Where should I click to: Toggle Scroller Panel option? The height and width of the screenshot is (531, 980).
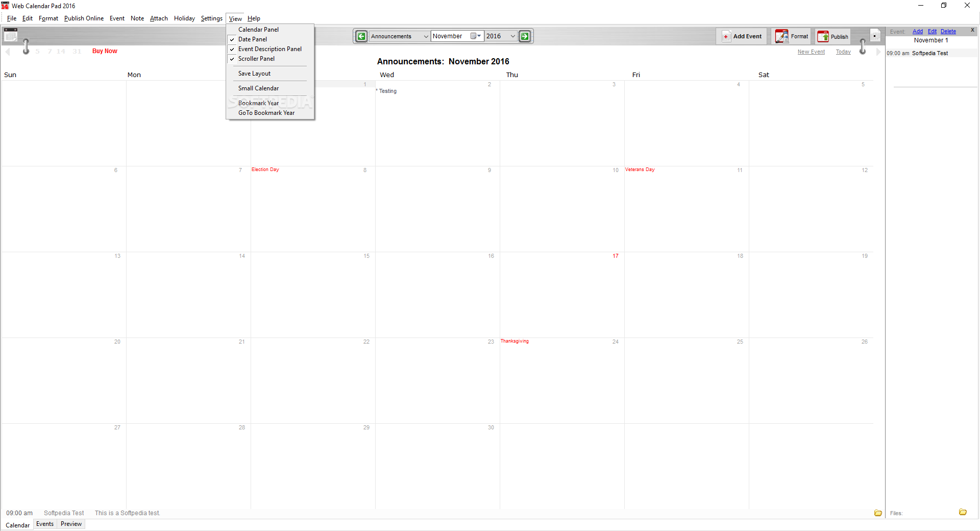[270, 59]
